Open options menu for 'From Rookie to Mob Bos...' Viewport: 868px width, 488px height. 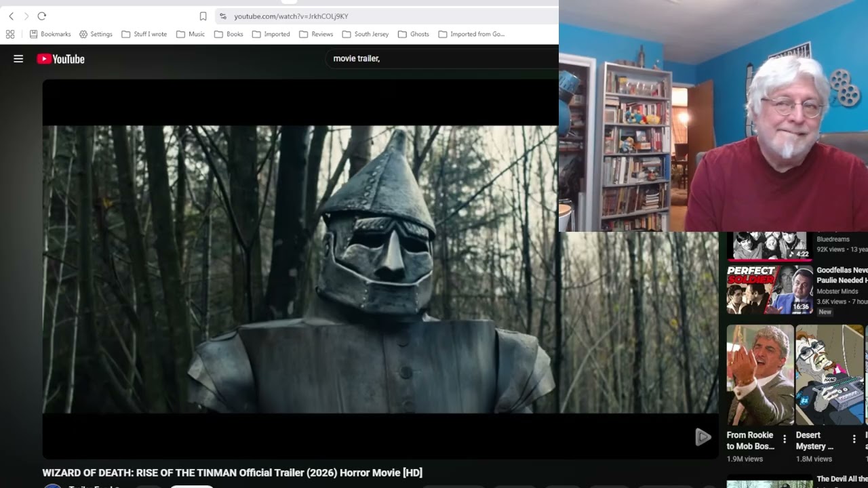785,439
